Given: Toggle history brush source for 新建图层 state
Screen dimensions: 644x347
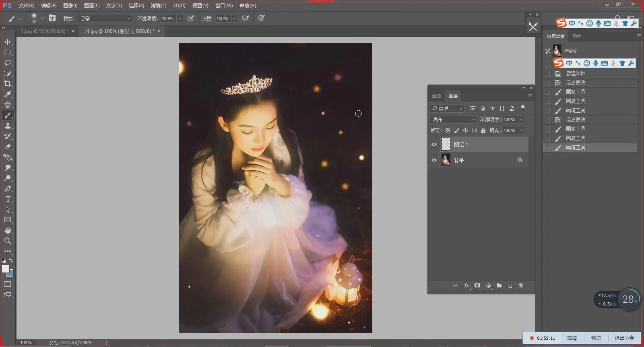Looking at the screenshot, I should tap(547, 73).
